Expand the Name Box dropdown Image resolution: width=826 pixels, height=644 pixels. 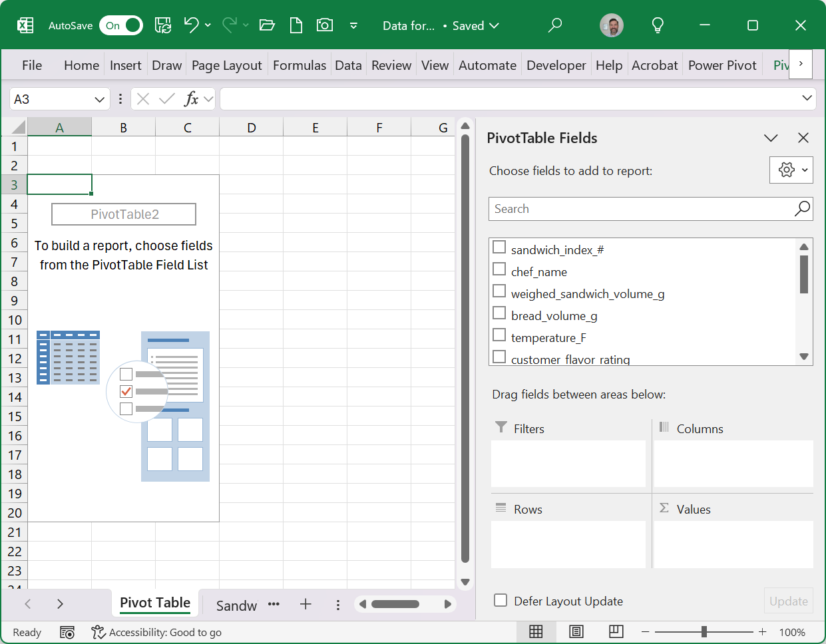tap(100, 99)
